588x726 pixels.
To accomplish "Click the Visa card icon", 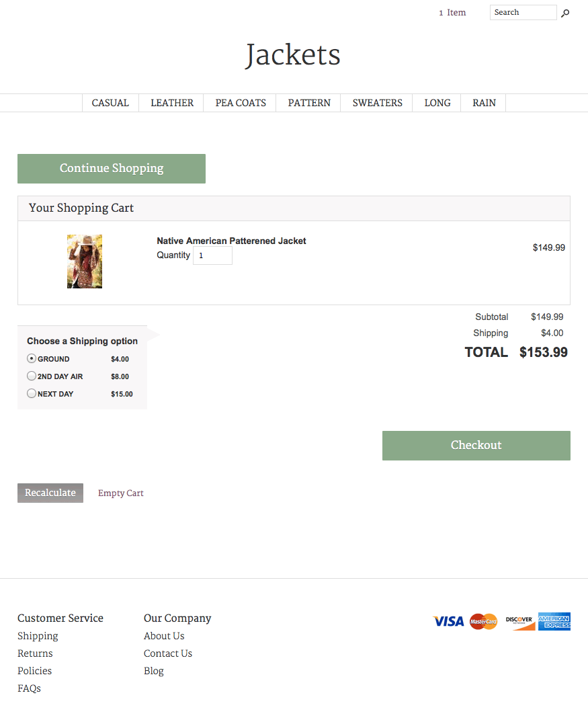I will (x=448, y=622).
